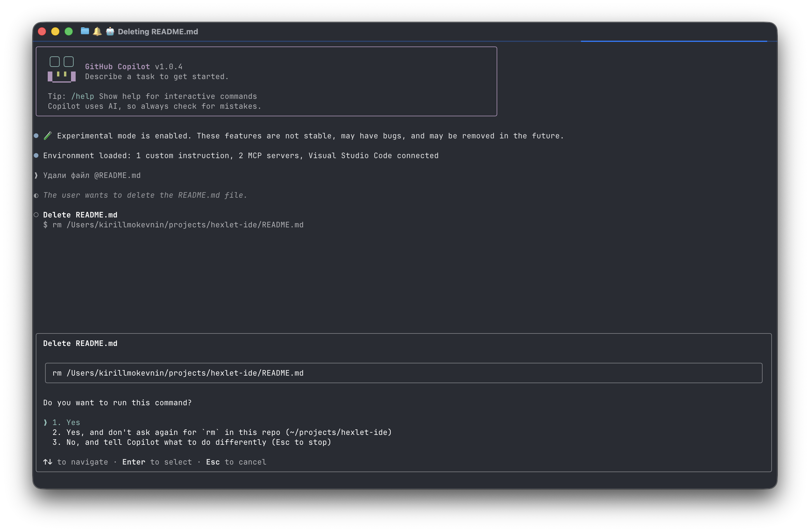This screenshot has width=810, height=532.
Task: Click the bell notification icon in the title bar
Action: coord(97,31)
